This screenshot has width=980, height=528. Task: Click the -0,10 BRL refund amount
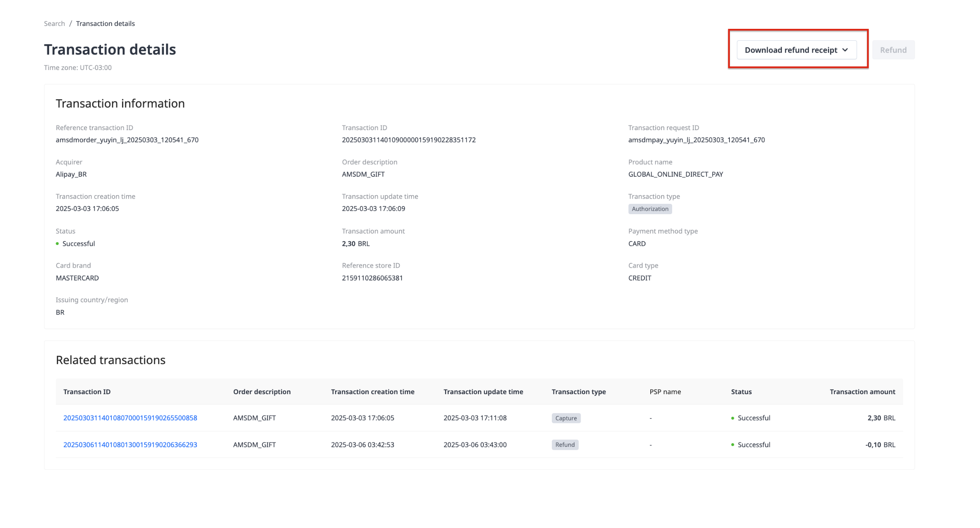click(x=880, y=444)
